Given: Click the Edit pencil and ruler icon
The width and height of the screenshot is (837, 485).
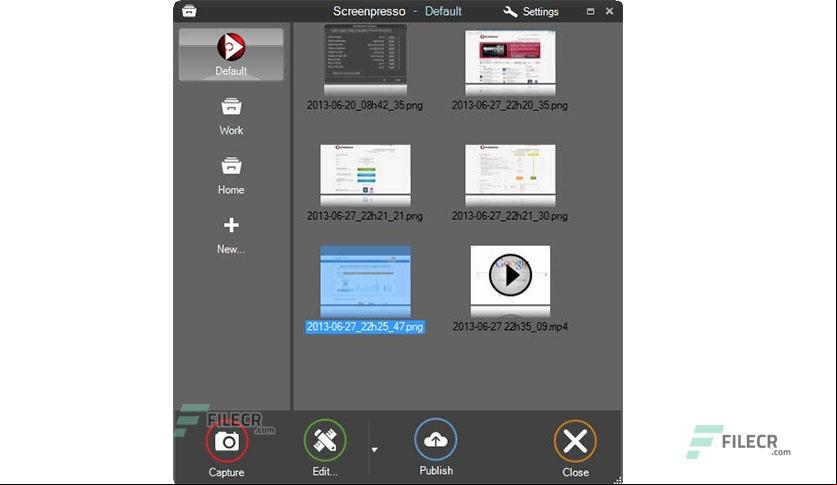Looking at the screenshot, I should (x=325, y=441).
